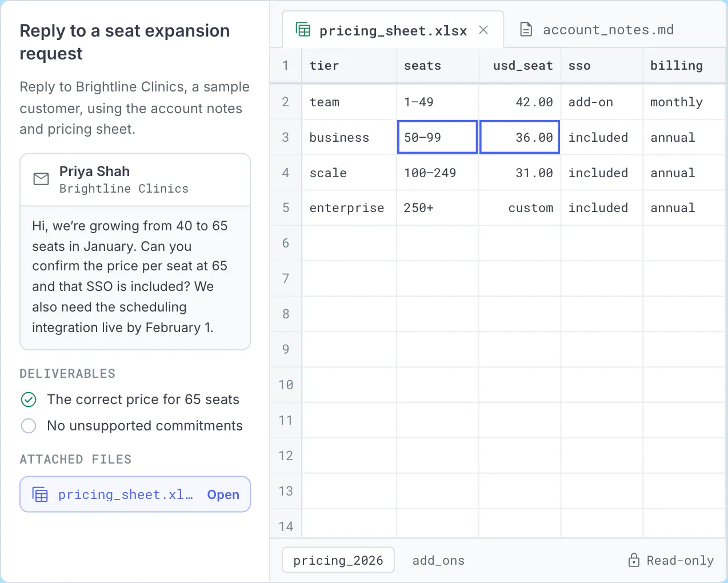Image resolution: width=728 pixels, height=583 pixels.
Task: Close the pricing_sheet.xlsx tab
Action: 483,30
